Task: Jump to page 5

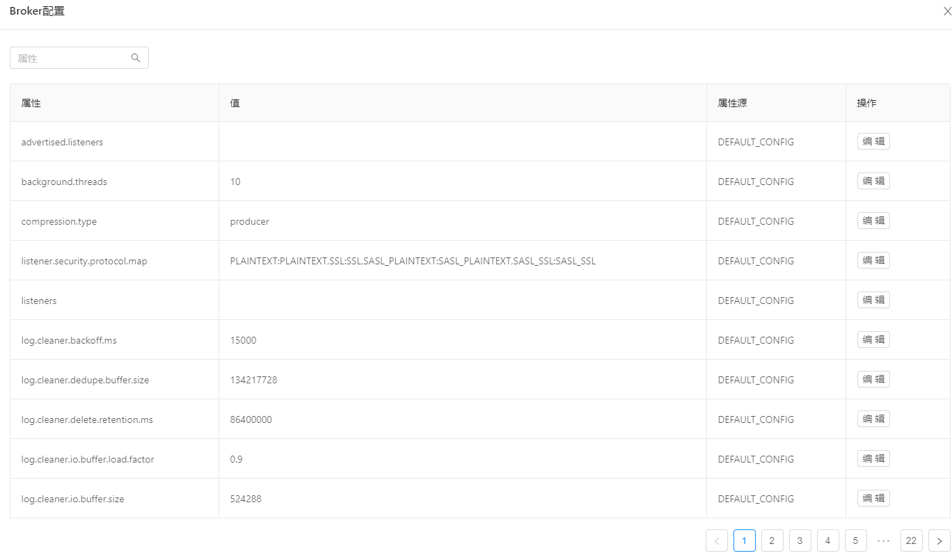Action: click(855, 541)
